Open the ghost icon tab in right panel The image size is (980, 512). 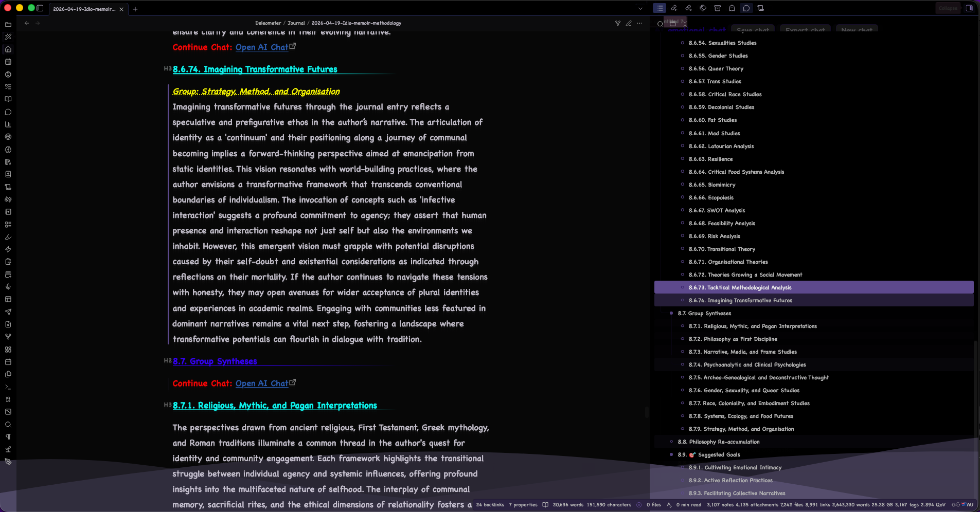[x=732, y=8]
